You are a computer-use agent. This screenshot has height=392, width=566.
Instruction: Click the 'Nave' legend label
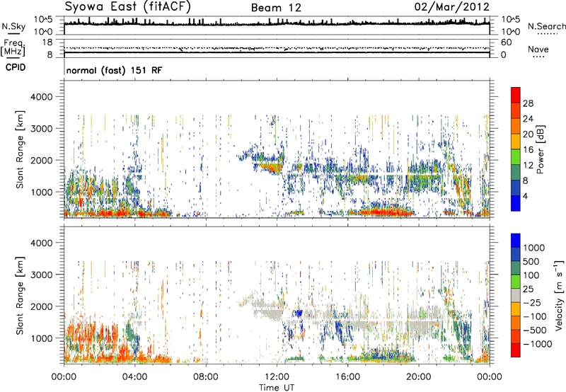click(538, 49)
